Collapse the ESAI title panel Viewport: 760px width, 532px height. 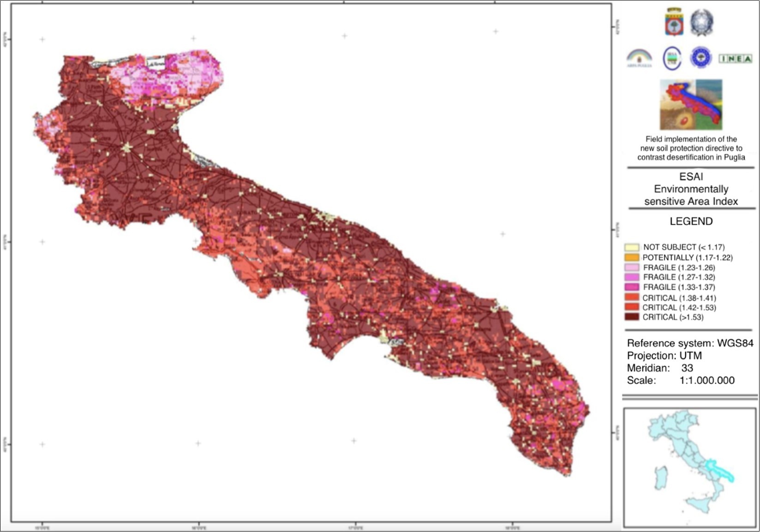click(691, 189)
